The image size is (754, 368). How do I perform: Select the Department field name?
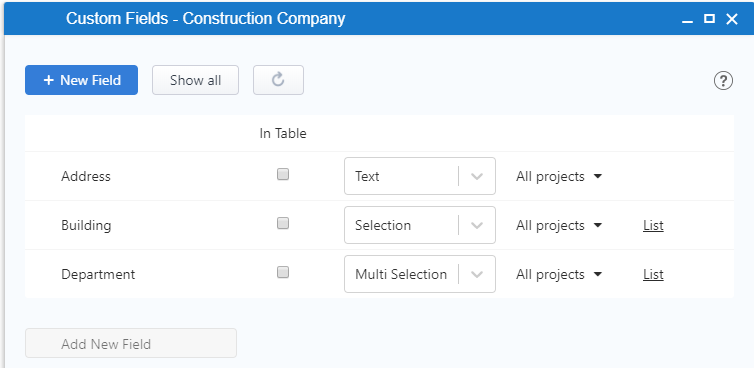point(98,275)
